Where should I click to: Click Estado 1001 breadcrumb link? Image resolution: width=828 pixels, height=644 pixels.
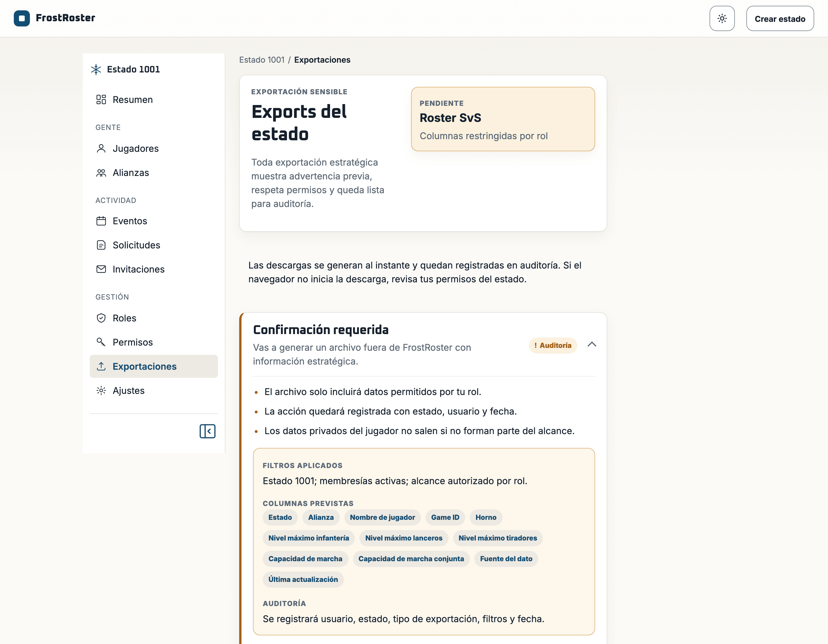click(262, 60)
